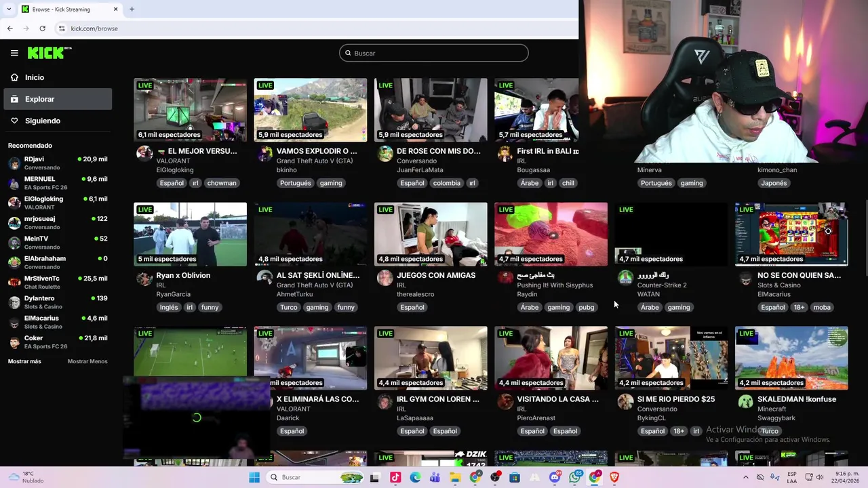
Task: Click ElAbrahaham avatar in sidebar
Action: [x=14, y=262]
